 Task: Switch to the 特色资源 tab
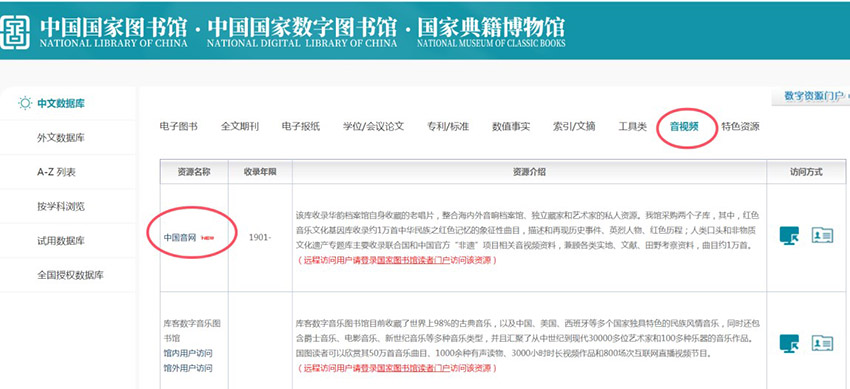tap(740, 126)
